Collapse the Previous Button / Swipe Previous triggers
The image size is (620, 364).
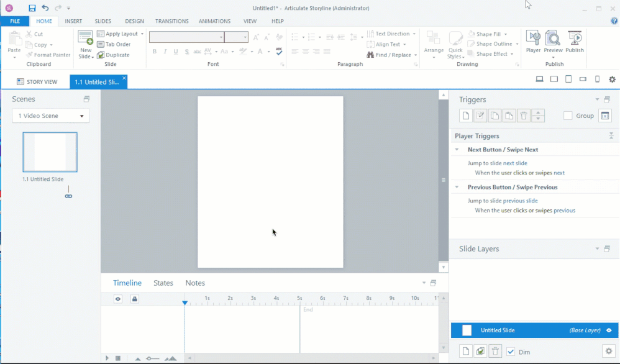(457, 187)
